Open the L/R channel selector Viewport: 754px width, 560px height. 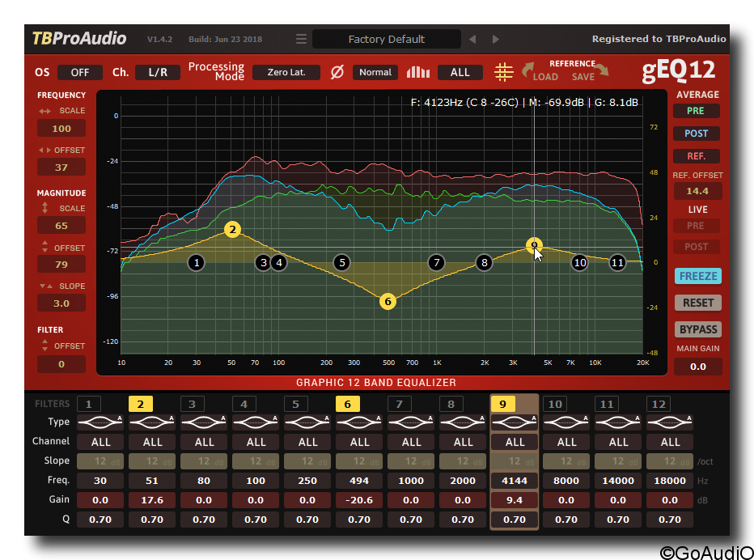click(x=157, y=72)
